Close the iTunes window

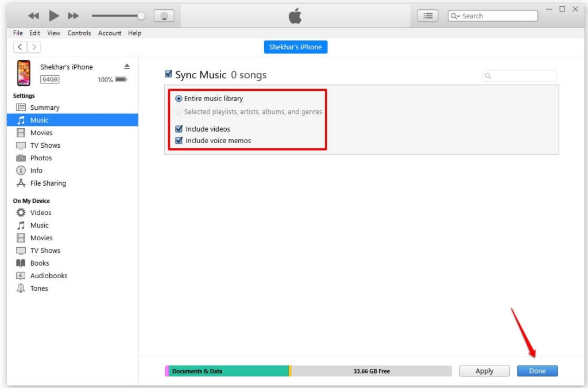click(575, 9)
